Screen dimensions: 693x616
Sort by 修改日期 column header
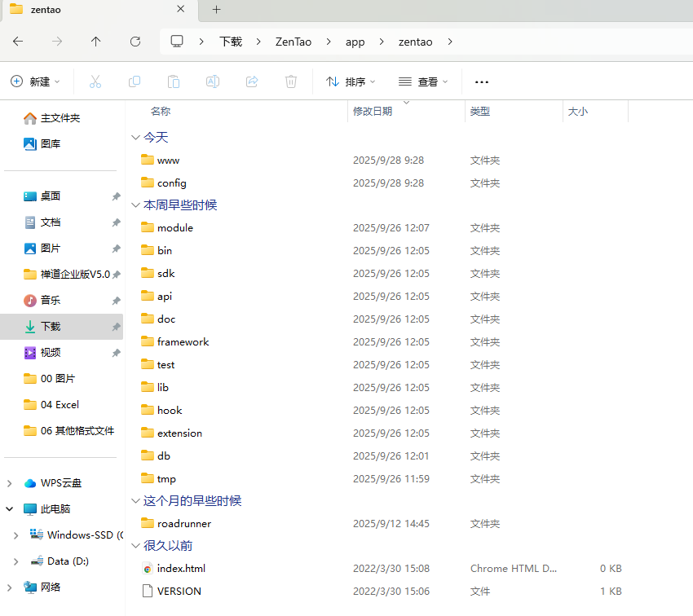(373, 112)
